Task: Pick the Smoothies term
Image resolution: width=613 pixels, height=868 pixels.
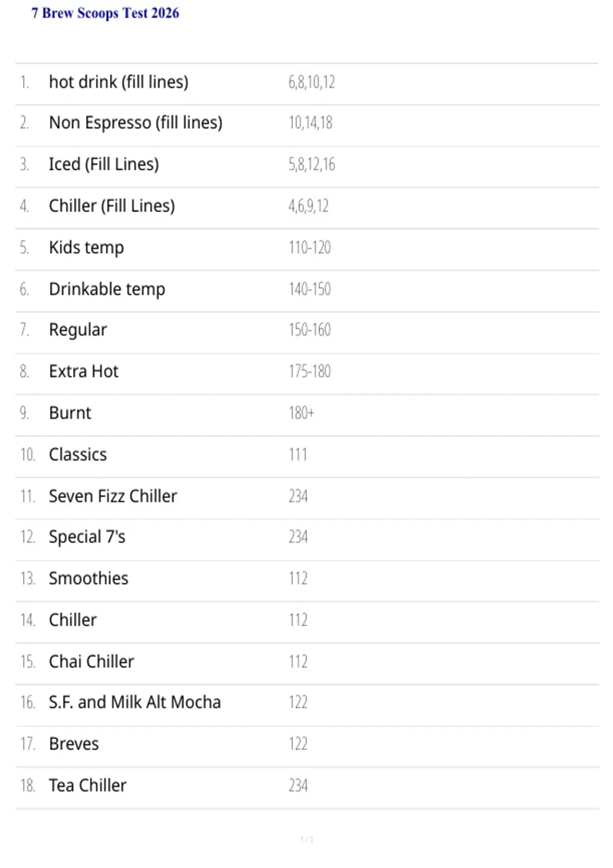Action: click(x=88, y=578)
